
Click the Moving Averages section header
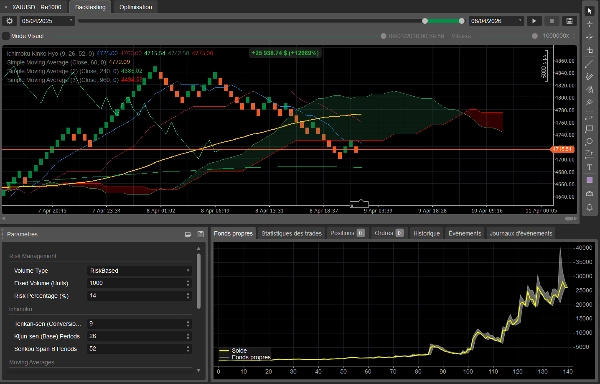click(x=32, y=362)
